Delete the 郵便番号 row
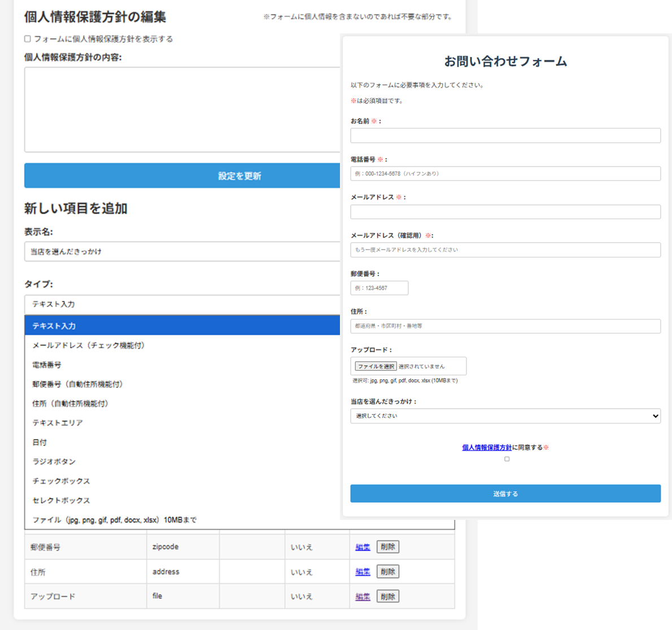Image resolution: width=672 pixels, height=630 pixels. point(387,547)
